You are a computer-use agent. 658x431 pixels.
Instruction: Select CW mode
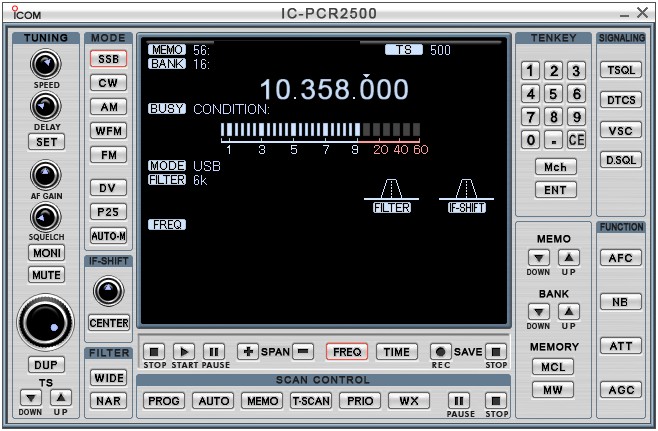[x=108, y=83]
